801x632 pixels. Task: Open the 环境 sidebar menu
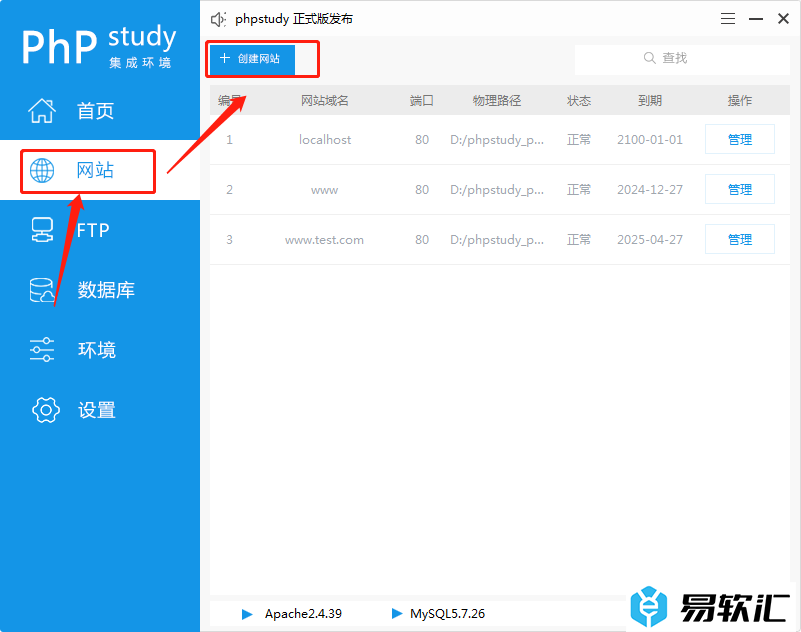(x=100, y=350)
